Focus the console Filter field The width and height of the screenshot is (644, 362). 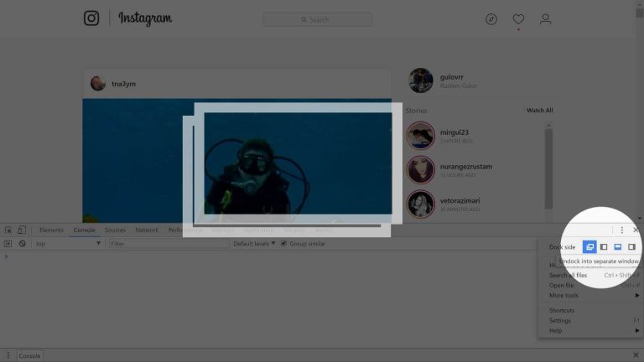(169, 244)
